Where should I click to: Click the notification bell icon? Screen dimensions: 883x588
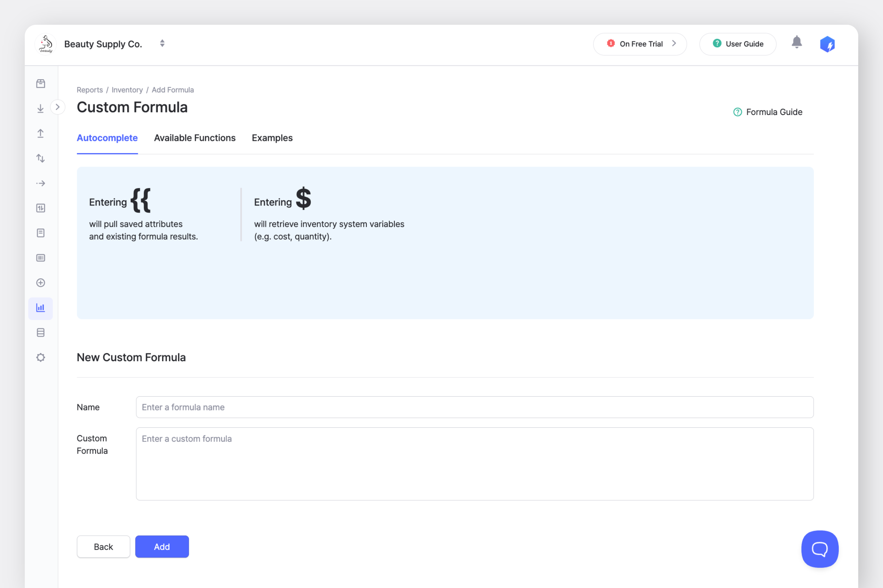pos(796,42)
